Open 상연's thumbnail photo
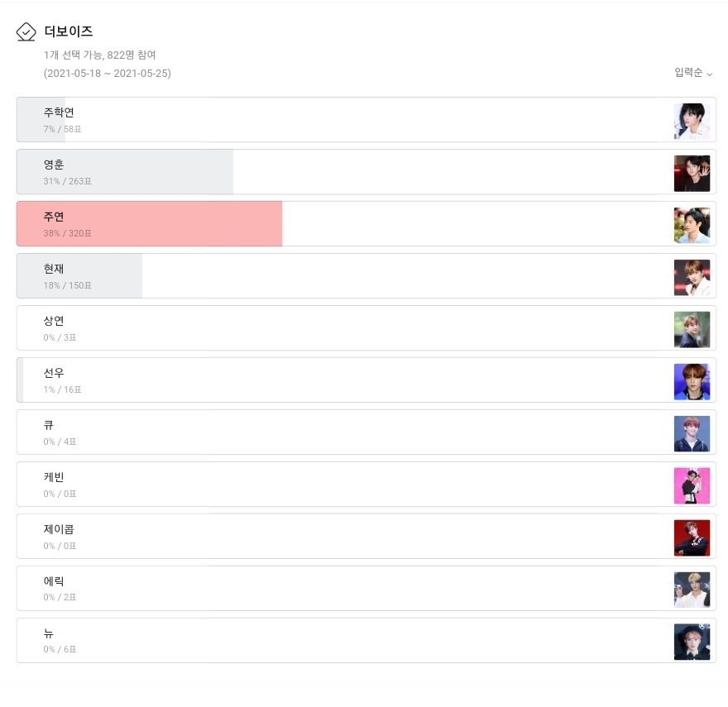 coord(692,329)
